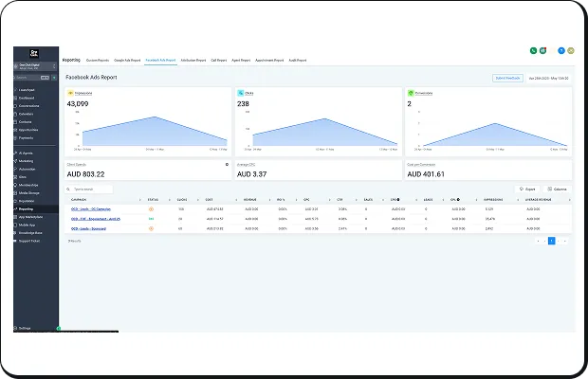
Task: Switch to the Google Ads Report tab
Action: click(127, 60)
